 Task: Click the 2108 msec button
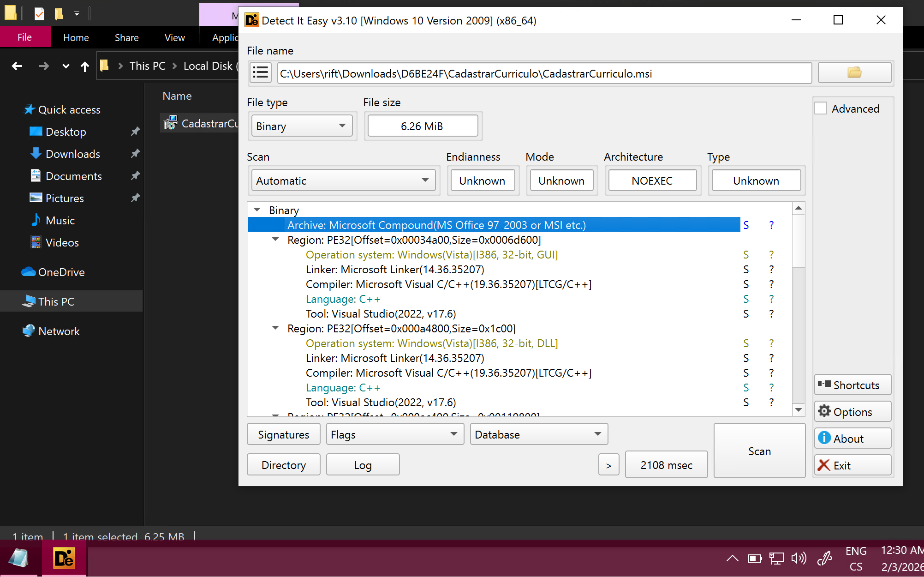coord(666,465)
